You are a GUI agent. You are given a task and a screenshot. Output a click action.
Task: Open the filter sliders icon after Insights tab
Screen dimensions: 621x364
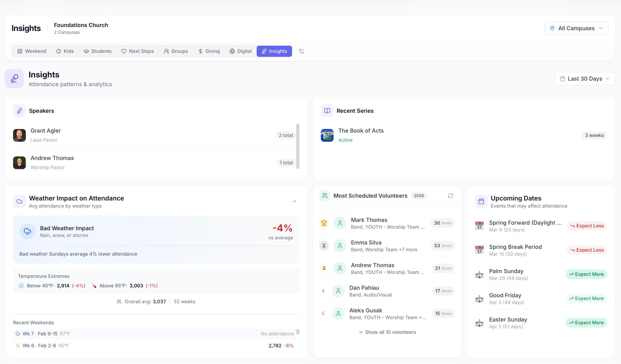click(x=301, y=51)
